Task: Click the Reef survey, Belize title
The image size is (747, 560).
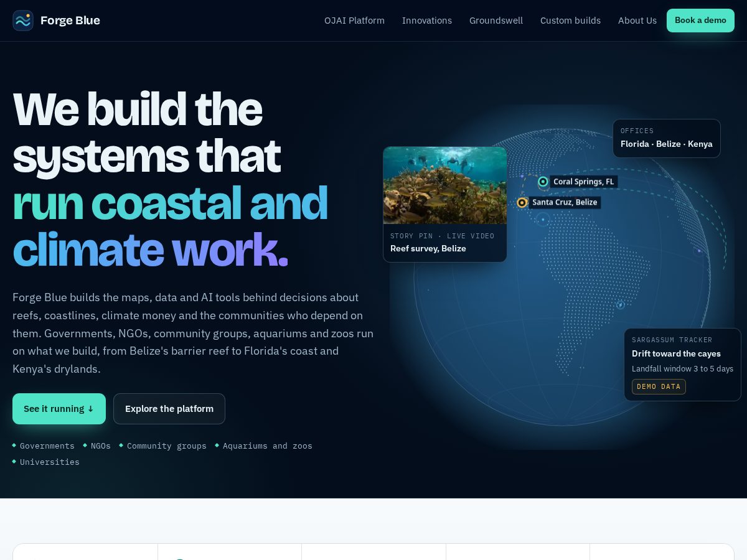Action: pos(428,248)
